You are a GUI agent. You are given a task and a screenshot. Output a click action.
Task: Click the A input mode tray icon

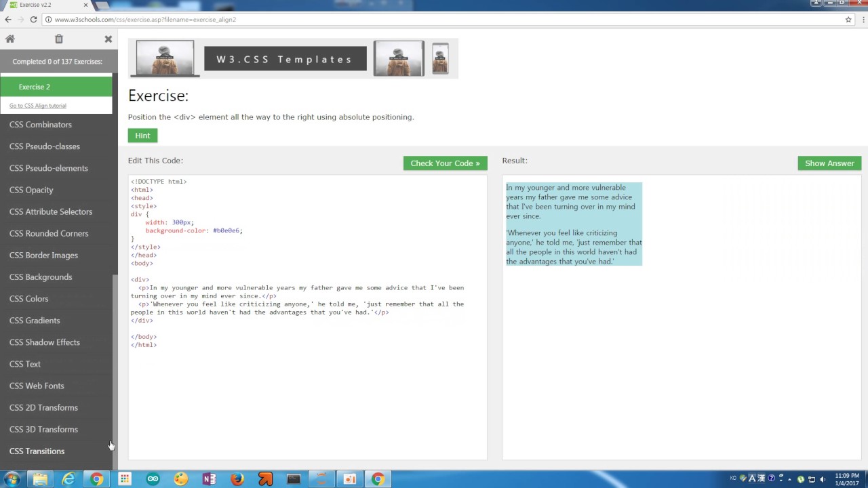point(752,479)
